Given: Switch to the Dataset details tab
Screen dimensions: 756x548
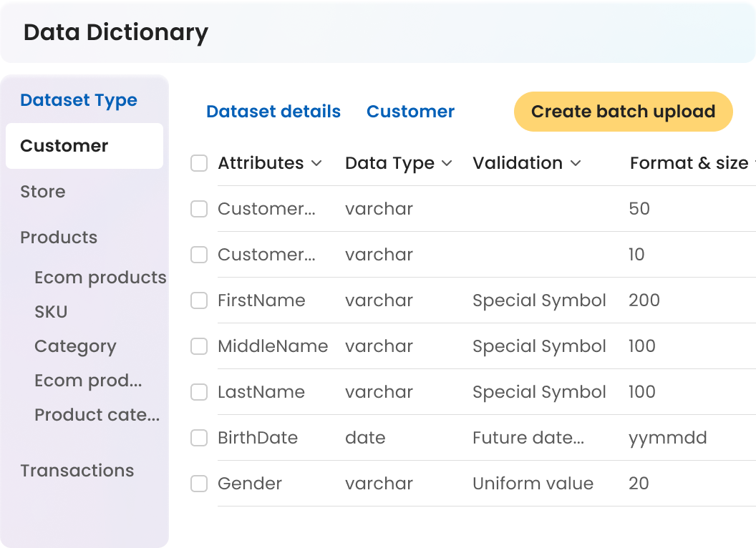Looking at the screenshot, I should click(x=273, y=112).
